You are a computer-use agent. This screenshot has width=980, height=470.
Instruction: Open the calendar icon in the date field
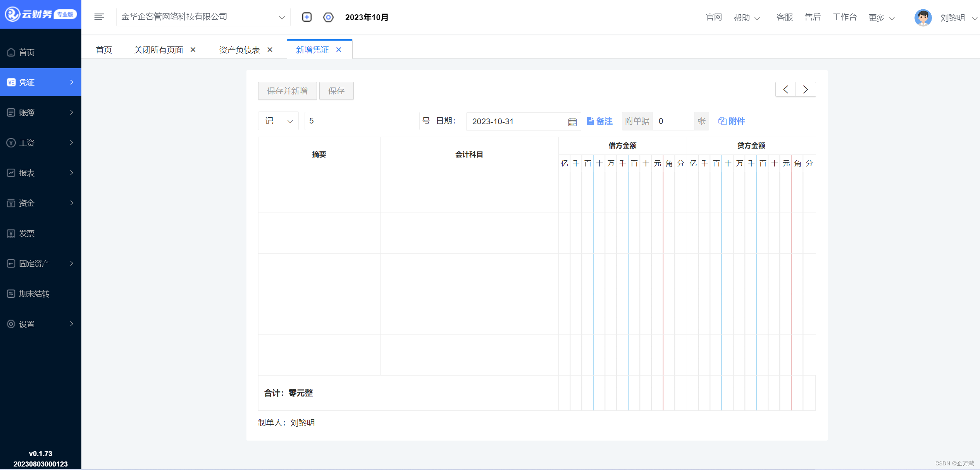tap(572, 121)
